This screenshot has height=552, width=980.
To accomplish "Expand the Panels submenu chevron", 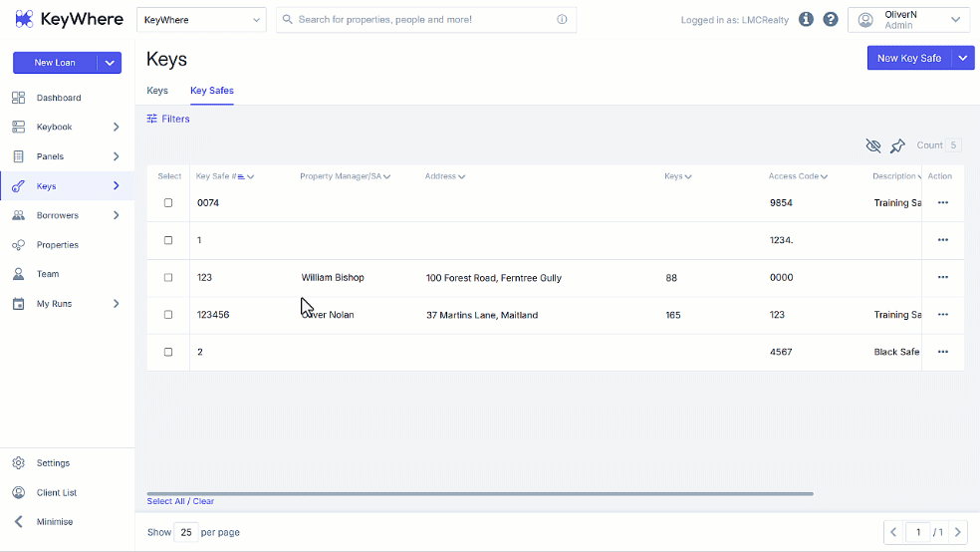I will [117, 156].
